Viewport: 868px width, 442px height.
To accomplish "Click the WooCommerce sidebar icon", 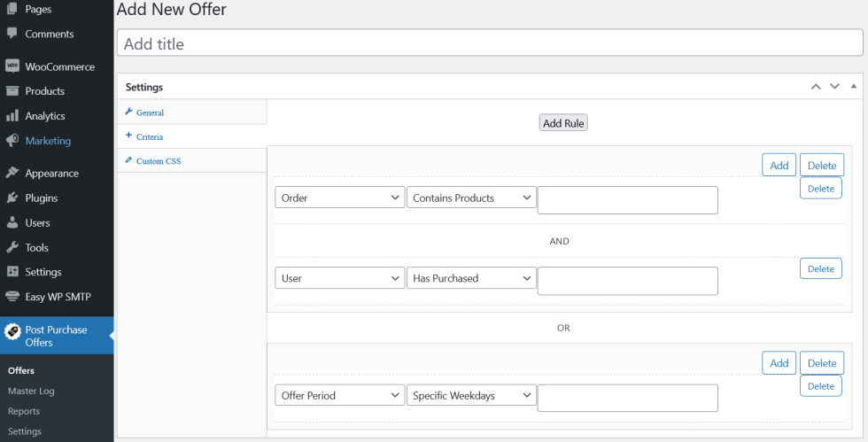I will [12, 66].
